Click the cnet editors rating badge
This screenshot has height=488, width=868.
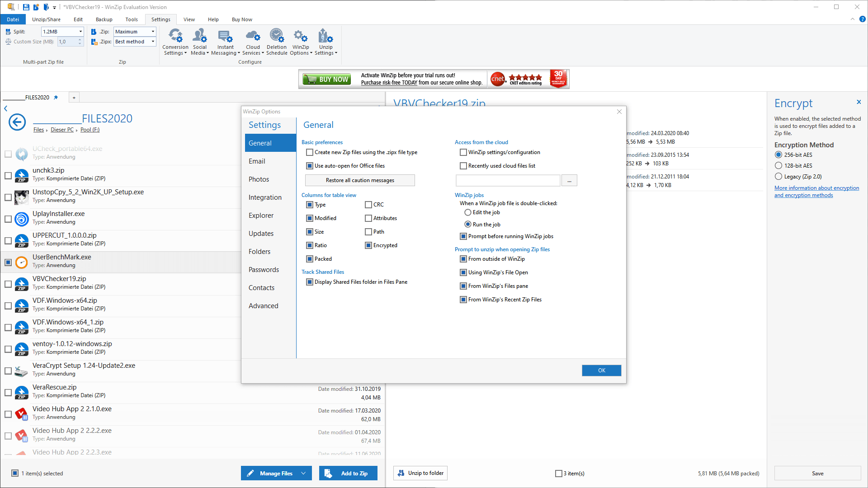[x=517, y=79]
